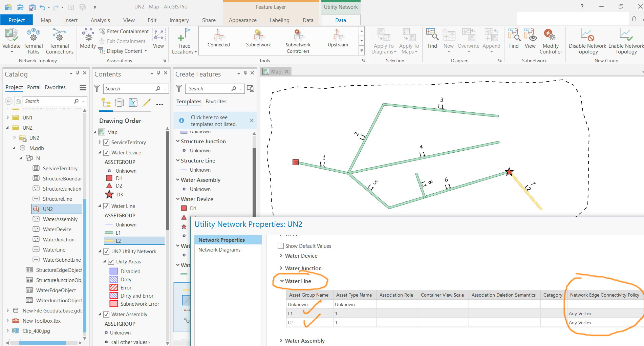
Task: Switch to the Analysis ribbon tab
Action: pyautogui.click(x=100, y=20)
